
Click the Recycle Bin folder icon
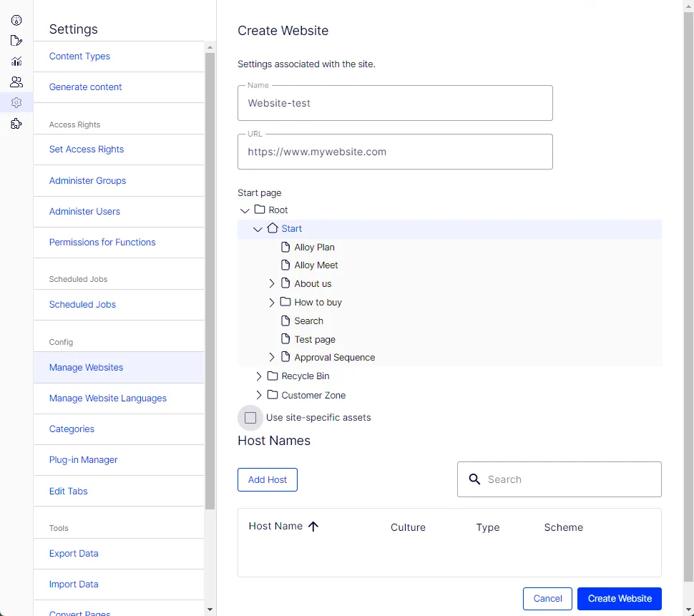[273, 376]
